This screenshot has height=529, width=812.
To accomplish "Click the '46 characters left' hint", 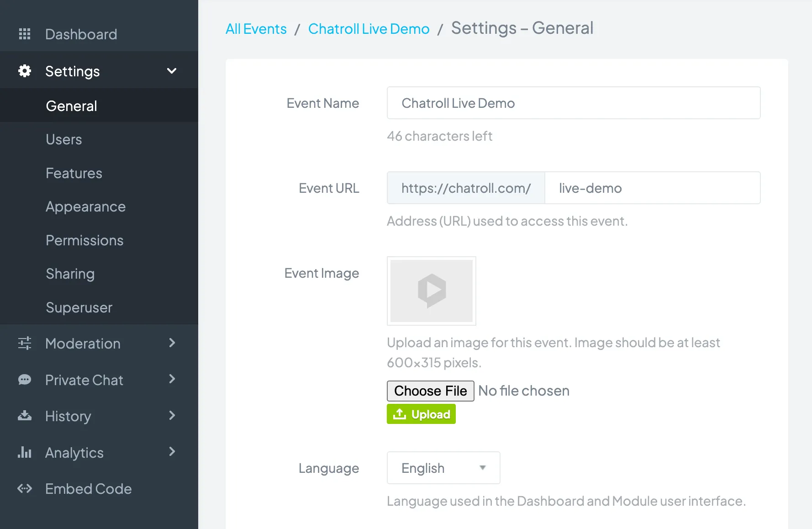I will click(x=439, y=136).
